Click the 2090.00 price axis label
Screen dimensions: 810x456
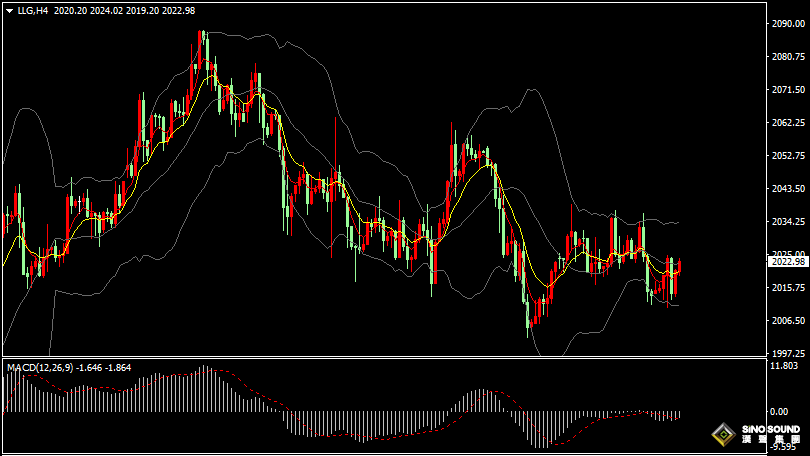pos(788,24)
